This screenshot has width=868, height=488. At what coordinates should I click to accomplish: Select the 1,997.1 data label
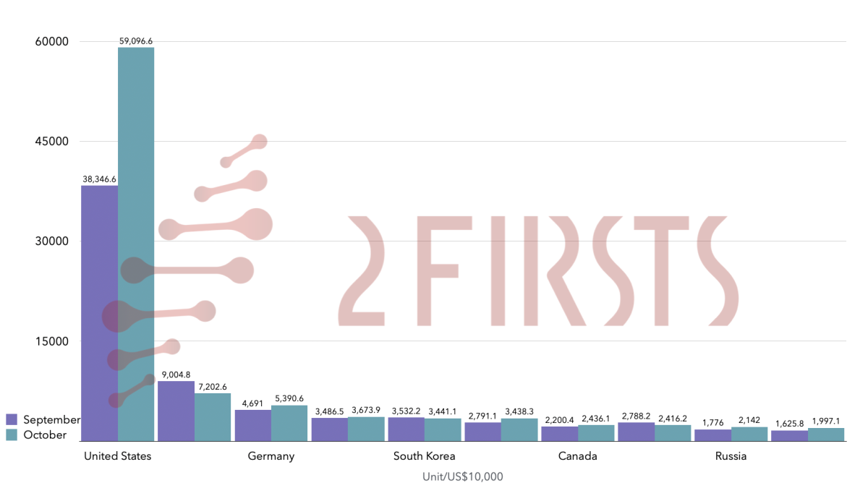(826, 421)
